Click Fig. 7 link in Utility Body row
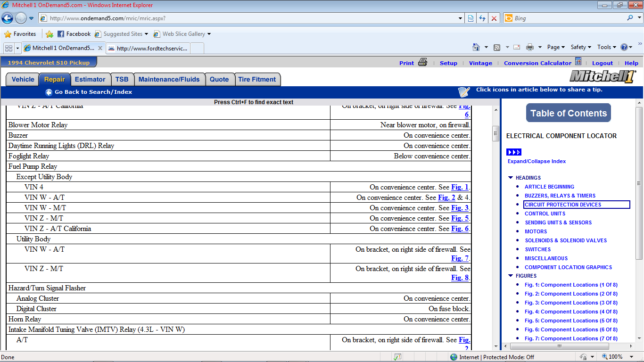This screenshot has width=644, height=362. point(460,258)
